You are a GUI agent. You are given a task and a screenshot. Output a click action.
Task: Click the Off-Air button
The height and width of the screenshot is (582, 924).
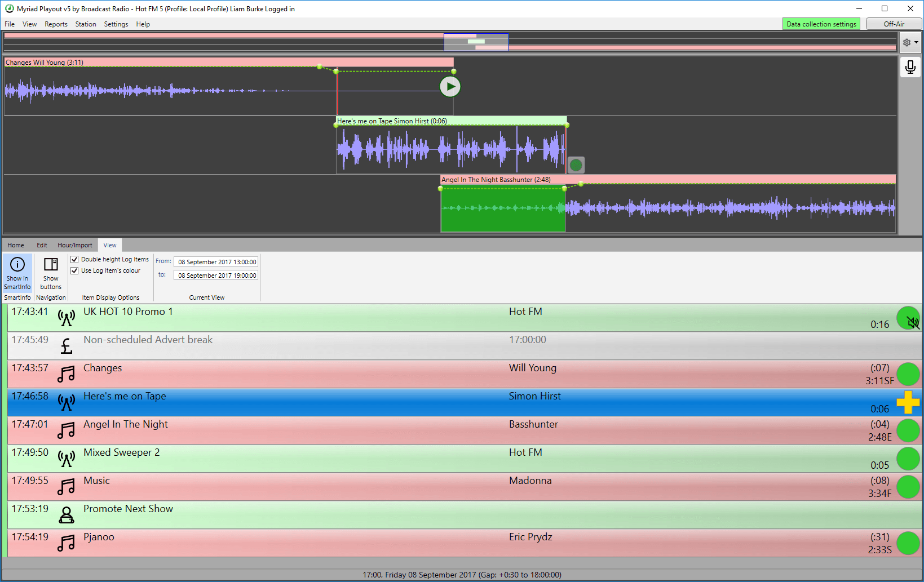(894, 24)
